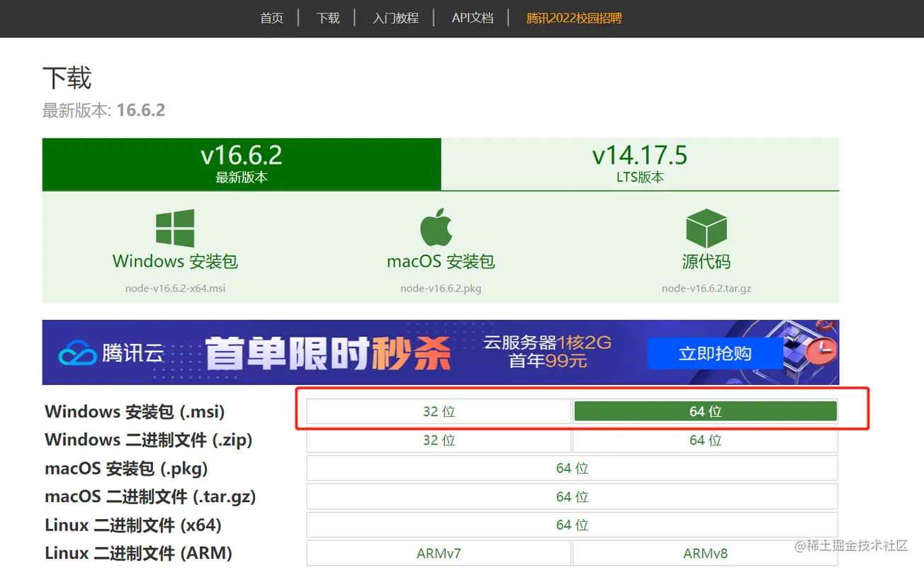Open 腾讯2022校园招聘 link
924x568 pixels.
(574, 18)
